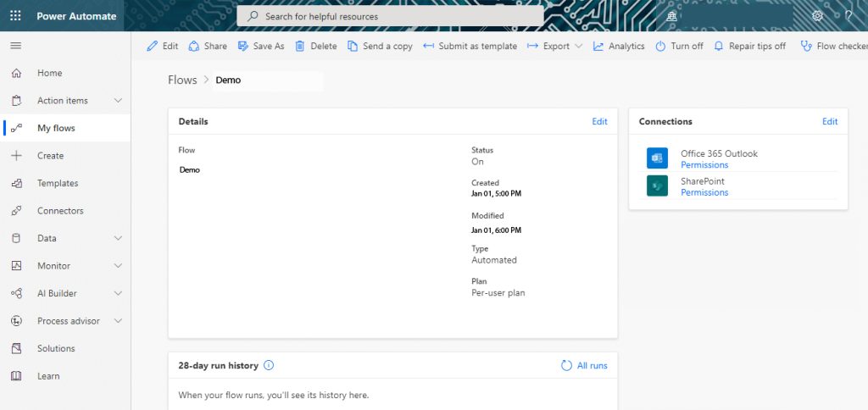
Task: Click the trash Delete icon
Action: 300,47
